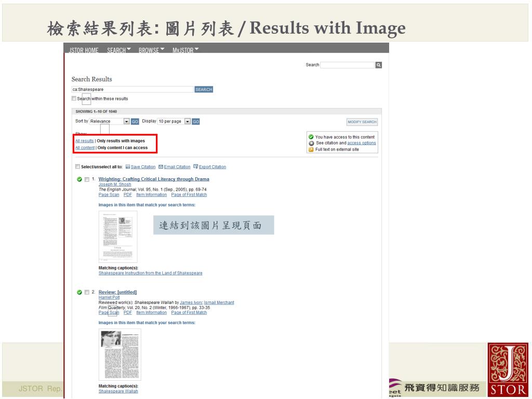Screen dimensions: 532x399
Task: Open PDF link for result 1
Action: 128,195
